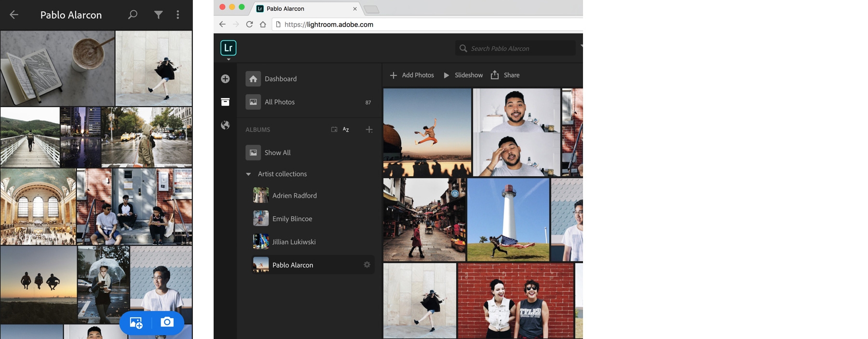Open the globe shared web icon
868x339 pixels.
pos(225,125)
